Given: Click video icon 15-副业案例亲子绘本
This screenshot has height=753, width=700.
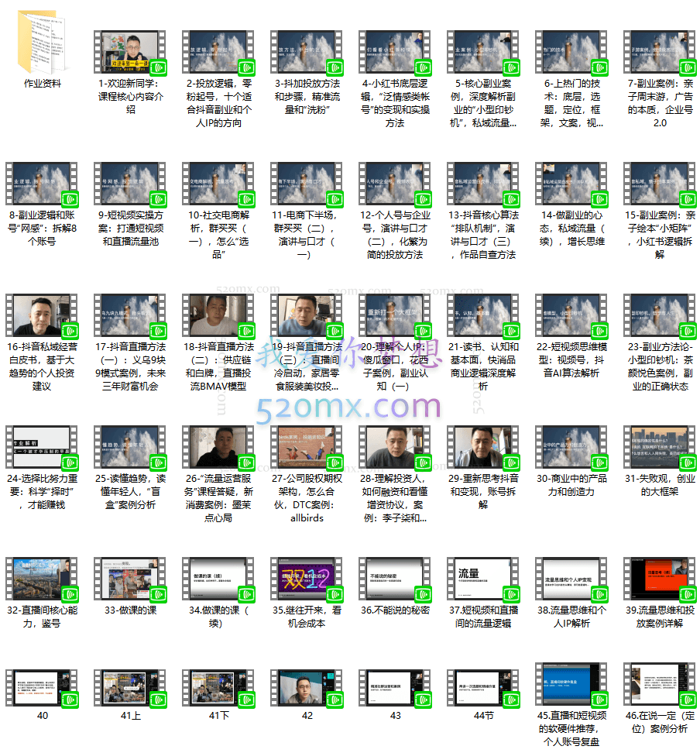Looking at the screenshot, I should click(661, 184).
